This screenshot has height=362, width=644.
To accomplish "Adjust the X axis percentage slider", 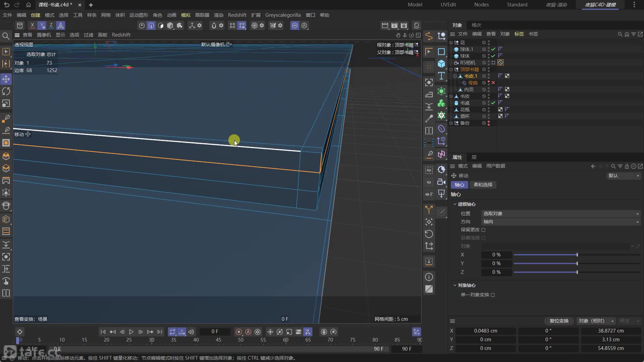I will point(577,255).
